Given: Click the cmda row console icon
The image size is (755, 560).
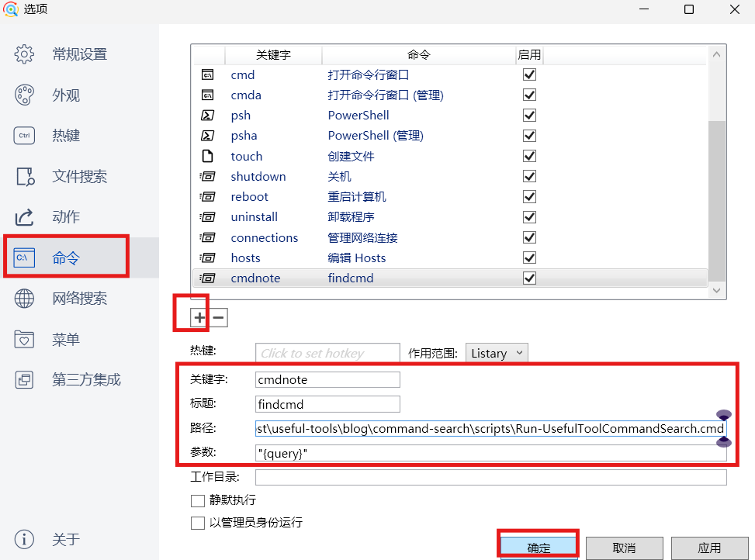Looking at the screenshot, I should point(207,95).
